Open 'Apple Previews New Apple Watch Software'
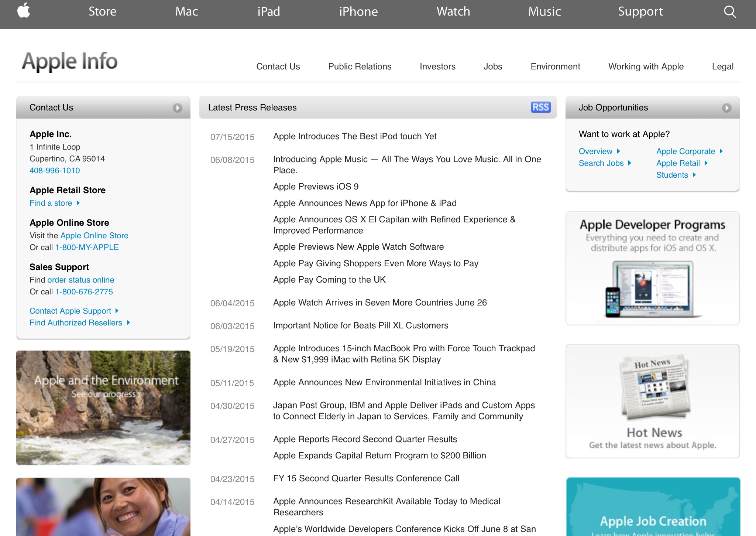Image resolution: width=756 pixels, height=536 pixels. (358, 247)
